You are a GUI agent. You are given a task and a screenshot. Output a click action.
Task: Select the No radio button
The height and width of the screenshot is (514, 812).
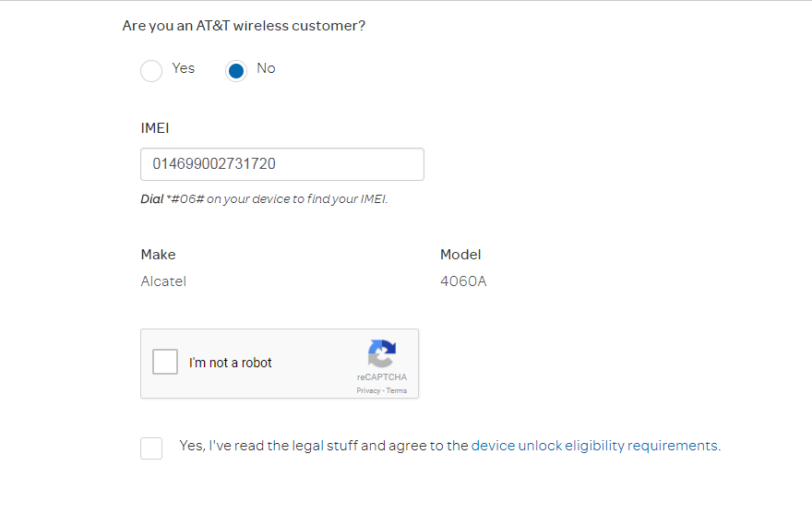click(236, 71)
